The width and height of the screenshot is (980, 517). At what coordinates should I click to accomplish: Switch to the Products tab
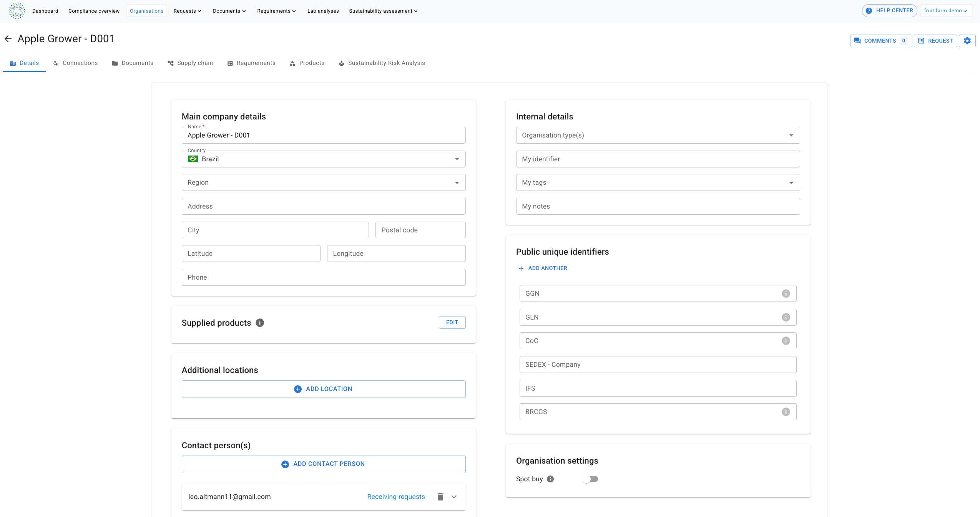307,63
